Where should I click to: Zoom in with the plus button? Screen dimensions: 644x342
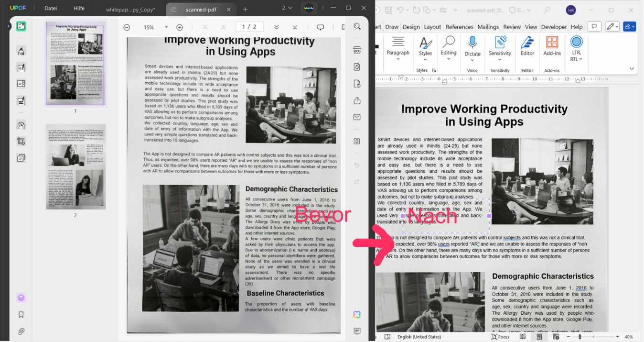click(x=180, y=27)
